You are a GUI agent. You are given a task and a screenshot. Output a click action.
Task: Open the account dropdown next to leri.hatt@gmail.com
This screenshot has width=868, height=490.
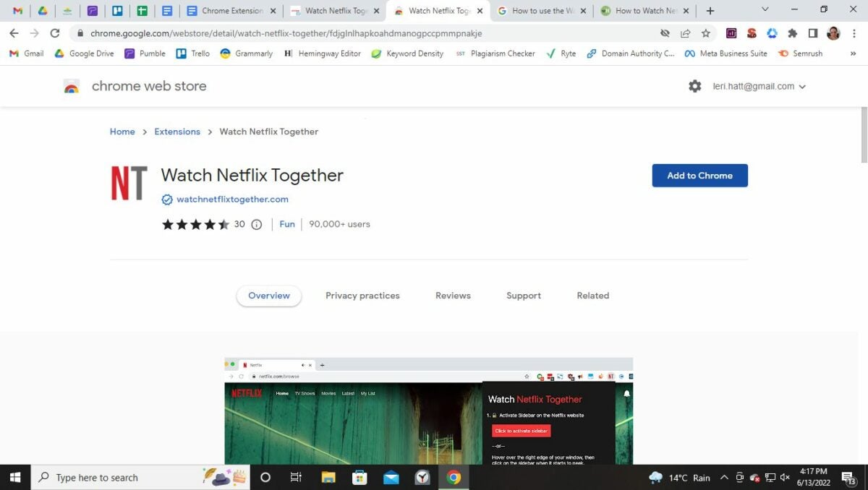pos(801,86)
